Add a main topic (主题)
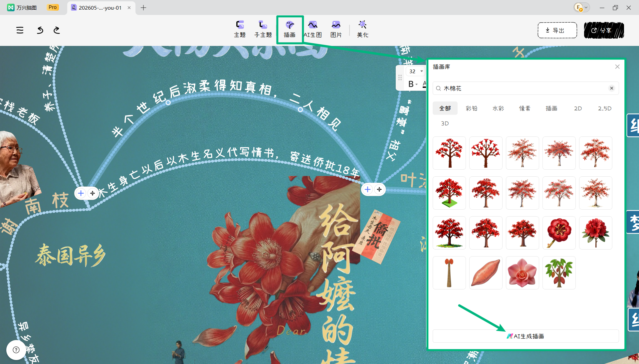This screenshot has width=639, height=364. click(x=240, y=29)
